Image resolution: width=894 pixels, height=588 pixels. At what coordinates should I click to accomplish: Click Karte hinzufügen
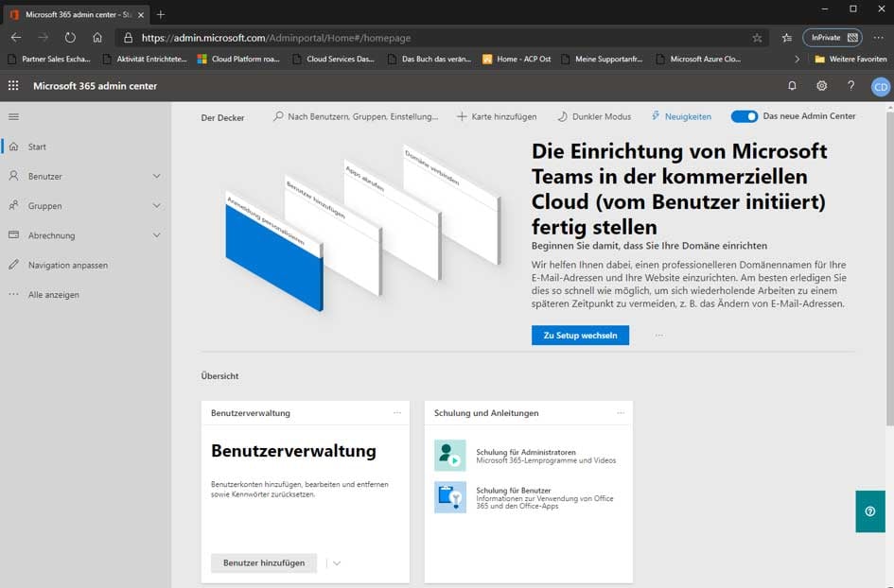pos(497,116)
